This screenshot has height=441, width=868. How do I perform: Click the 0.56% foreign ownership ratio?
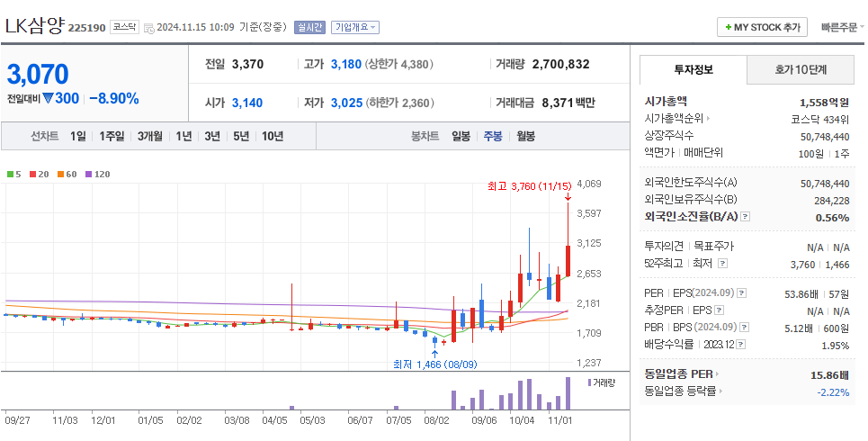coord(832,218)
